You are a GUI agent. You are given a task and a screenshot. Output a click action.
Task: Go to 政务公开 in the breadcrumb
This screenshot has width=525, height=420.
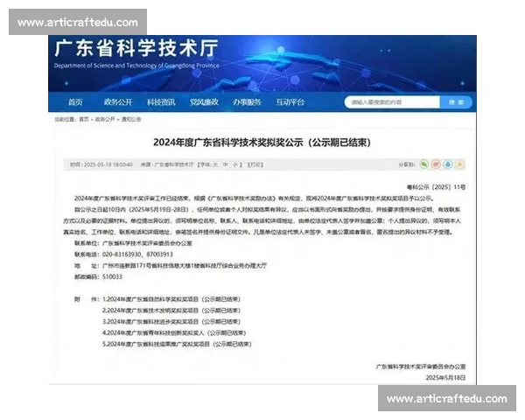pyautogui.click(x=105, y=119)
